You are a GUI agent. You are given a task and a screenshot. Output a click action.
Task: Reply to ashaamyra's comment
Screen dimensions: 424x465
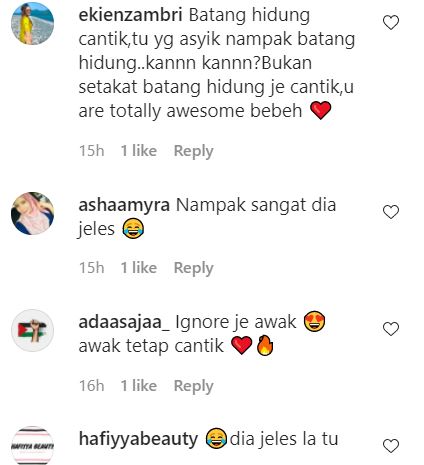coord(193,268)
